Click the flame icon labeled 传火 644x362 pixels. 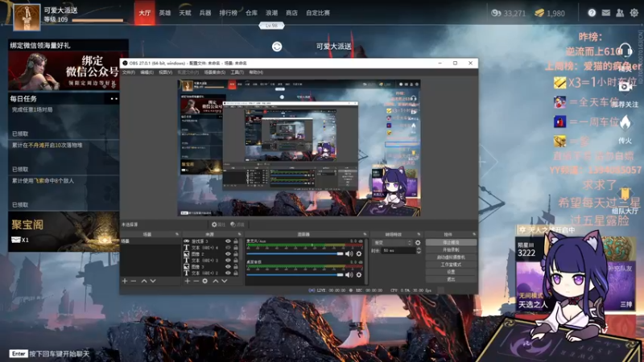coord(625,122)
